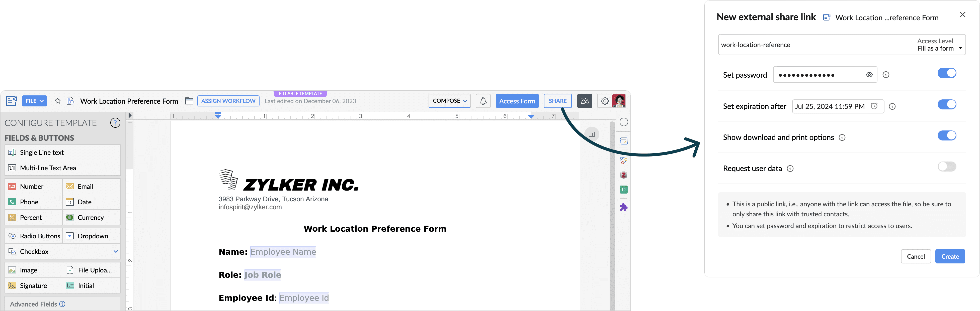Image resolution: width=980 pixels, height=311 pixels.
Task: Toggle page layout icon near ruler
Action: (592, 134)
